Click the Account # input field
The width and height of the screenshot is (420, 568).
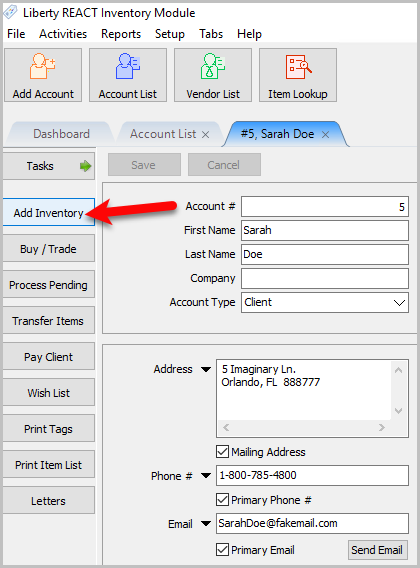tap(325, 206)
